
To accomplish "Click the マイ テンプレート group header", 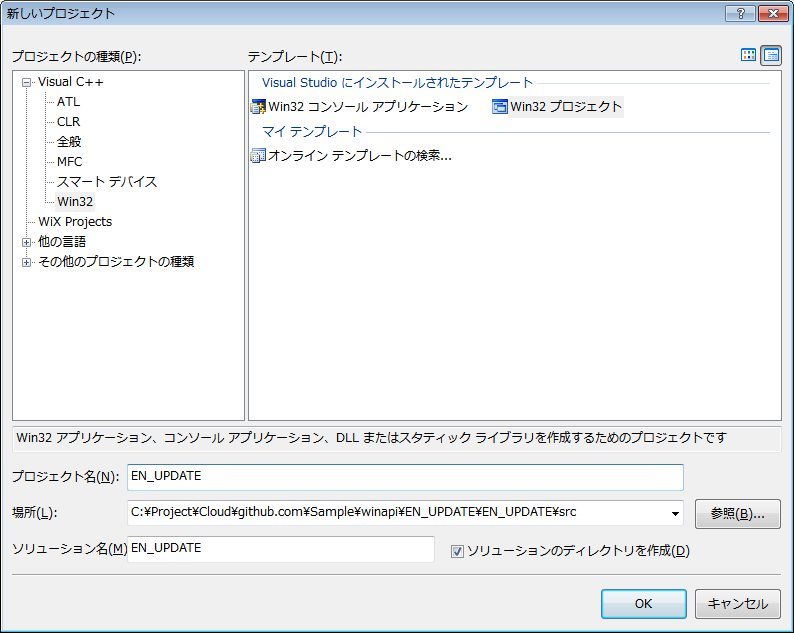I will click(x=312, y=132).
